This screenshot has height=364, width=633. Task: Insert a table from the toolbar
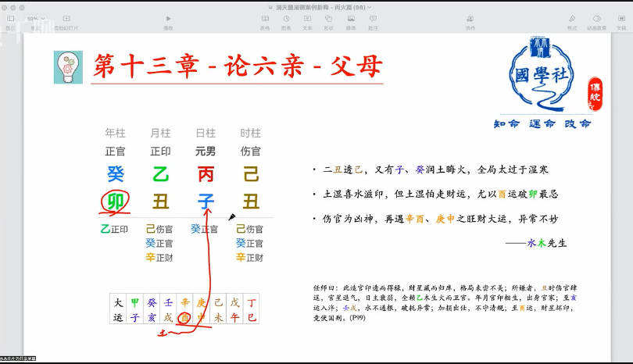click(x=265, y=18)
